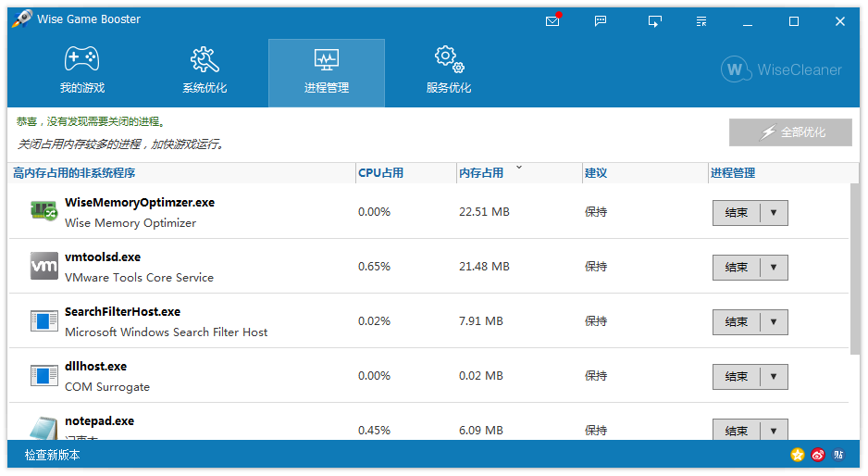Share via the red Weibo icon

(818, 455)
